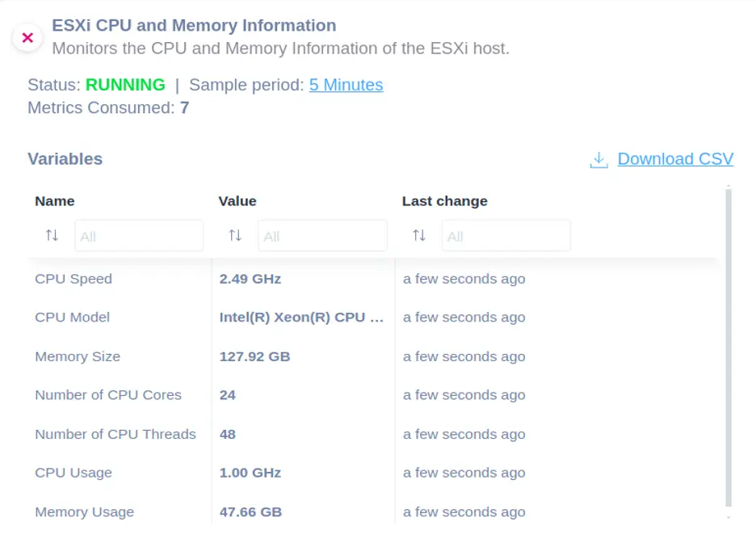
Task: Sort the table by the Last change column
Action: (x=419, y=235)
